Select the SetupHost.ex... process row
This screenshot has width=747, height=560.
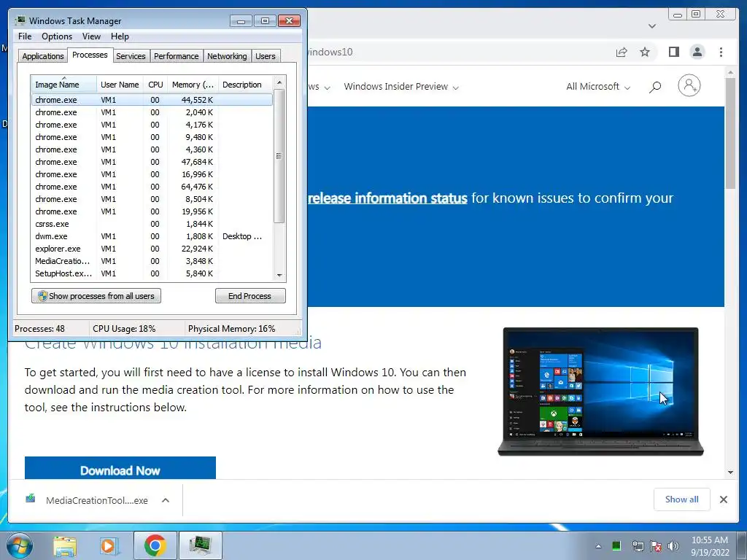(152, 273)
